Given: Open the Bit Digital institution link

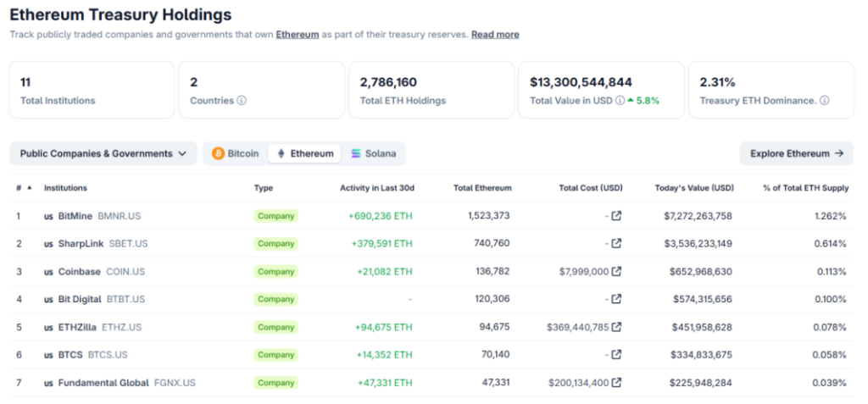Looking at the screenshot, I should coord(80,299).
